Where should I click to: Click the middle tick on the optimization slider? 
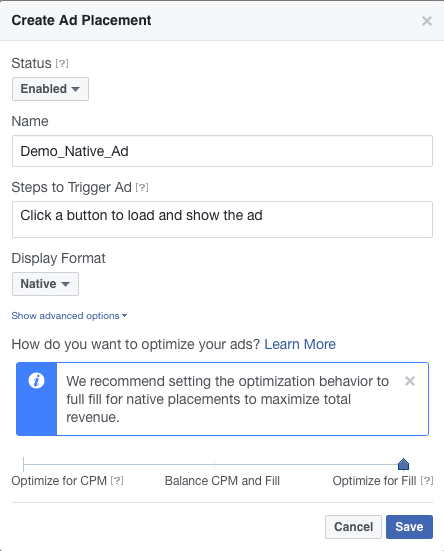point(215,464)
